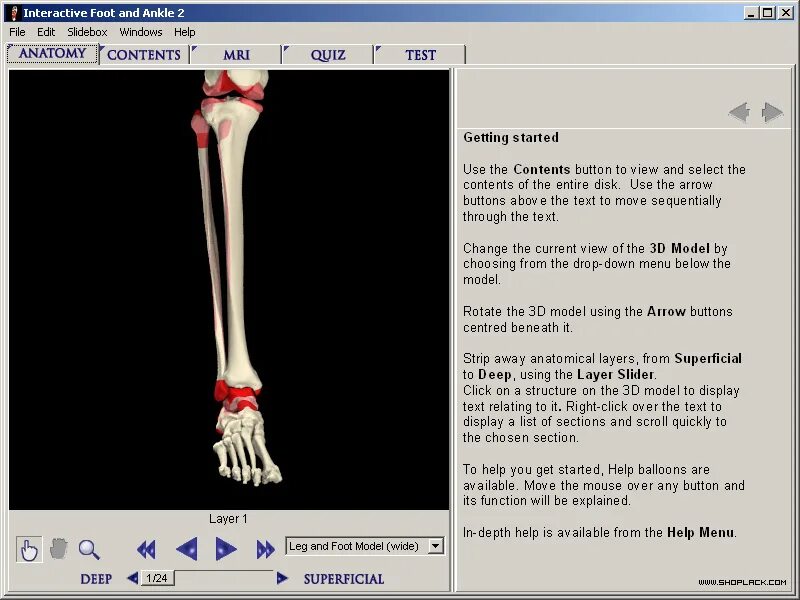
Task: Click the fast rewind rotation button
Action: [x=146, y=549]
